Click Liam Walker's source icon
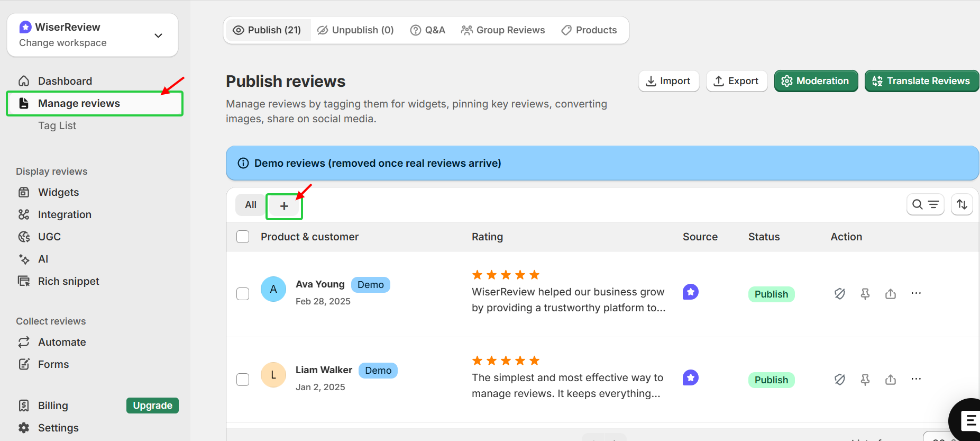This screenshot has width=980, height=441. coord(691,377)
